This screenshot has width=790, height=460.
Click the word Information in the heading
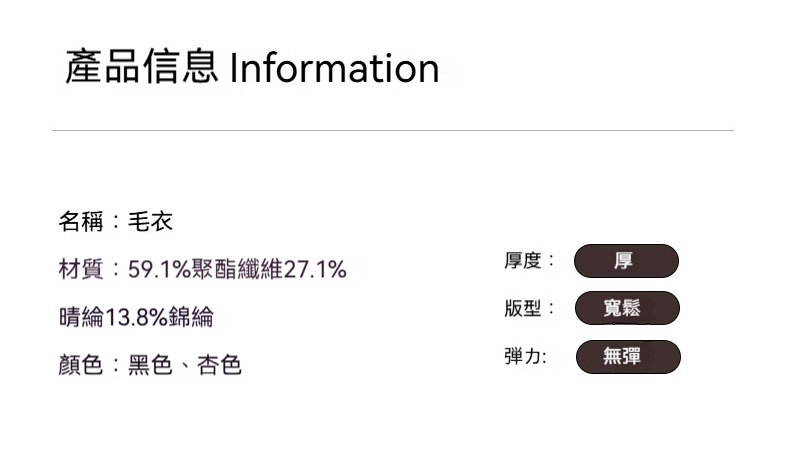pyautogui.click(x=334, y=68)
